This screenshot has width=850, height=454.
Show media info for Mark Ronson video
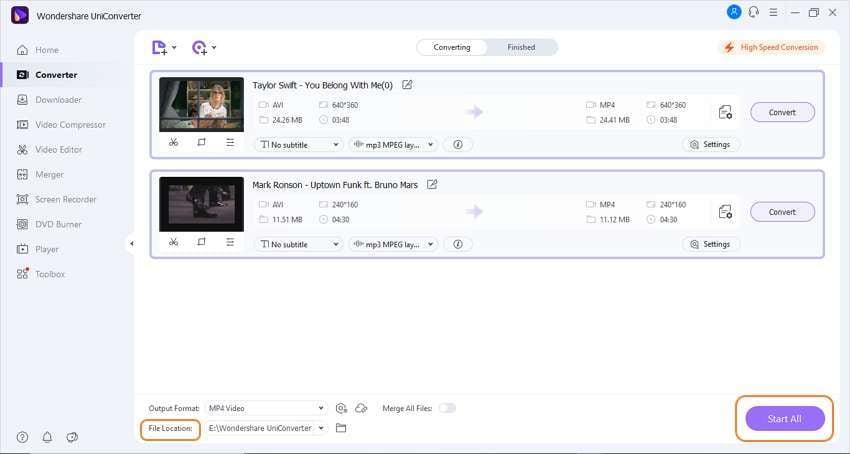[458, 245]
